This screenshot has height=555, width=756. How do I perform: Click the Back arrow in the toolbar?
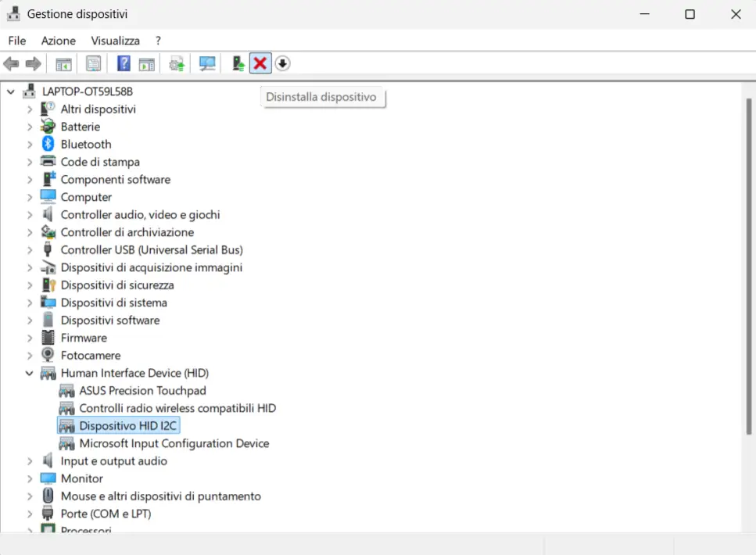(x=11, y=63)
